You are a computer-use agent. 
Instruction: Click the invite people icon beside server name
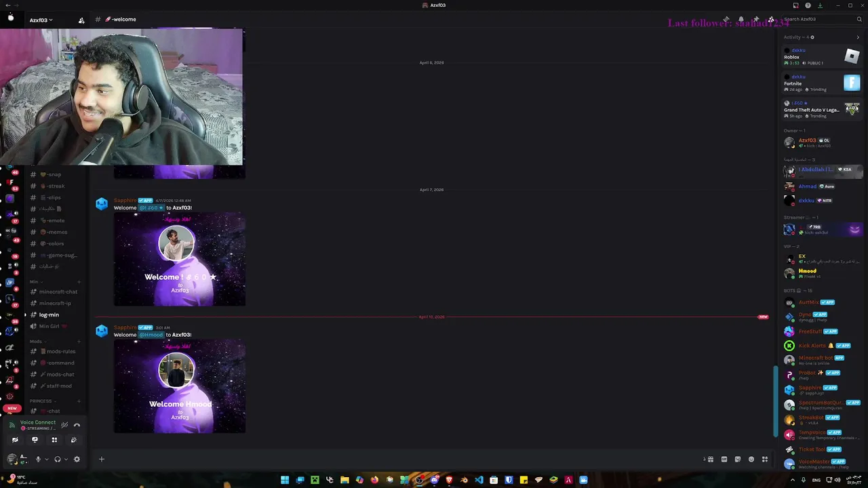pyautogui.click(x=81, y=20)
